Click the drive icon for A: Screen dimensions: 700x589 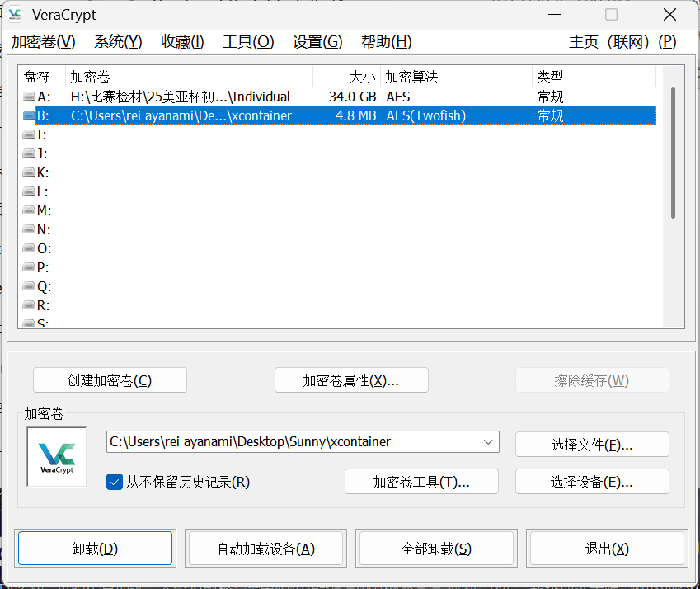pyautogui.click(x=29, y=97)
